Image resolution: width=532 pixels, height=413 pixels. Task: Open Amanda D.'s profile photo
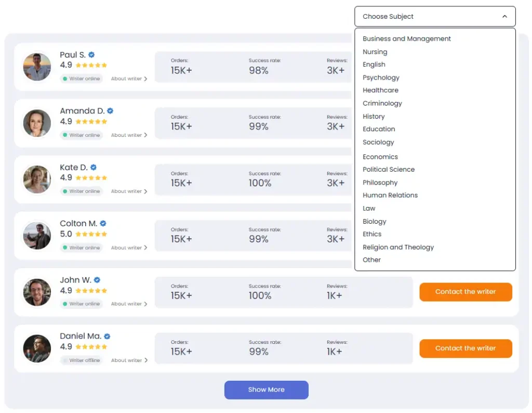click(37, 123)
